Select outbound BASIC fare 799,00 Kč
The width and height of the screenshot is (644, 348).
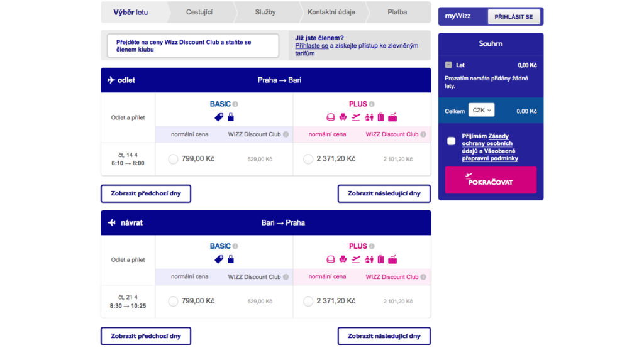(173, 159)
